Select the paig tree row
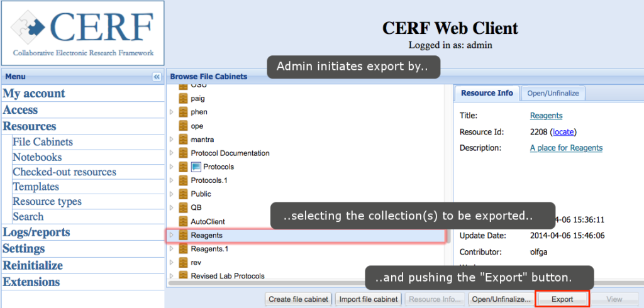This screenshot has width=644, height=308. click(x=306, y=98)
